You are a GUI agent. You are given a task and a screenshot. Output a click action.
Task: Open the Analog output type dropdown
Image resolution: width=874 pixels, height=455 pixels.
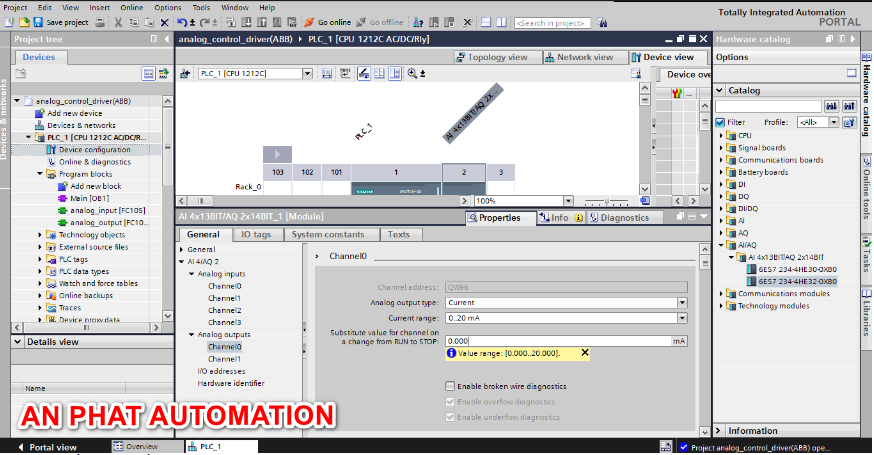pos(682,302)
